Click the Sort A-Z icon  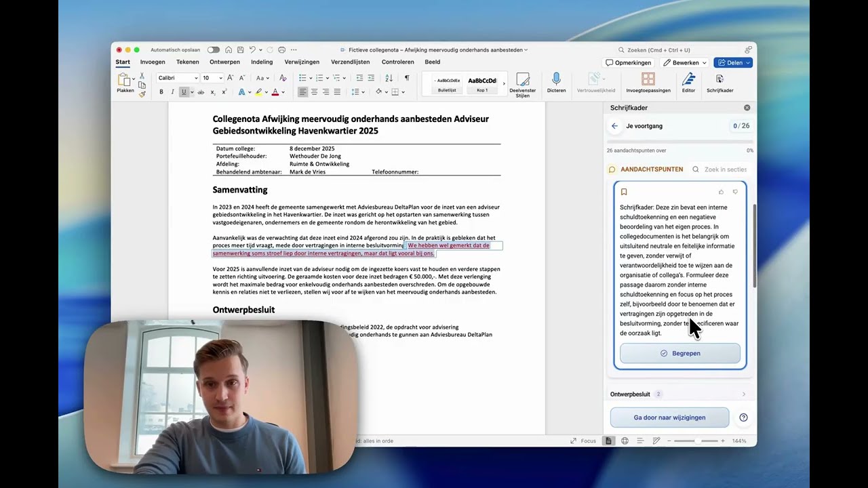coord(389,78)
